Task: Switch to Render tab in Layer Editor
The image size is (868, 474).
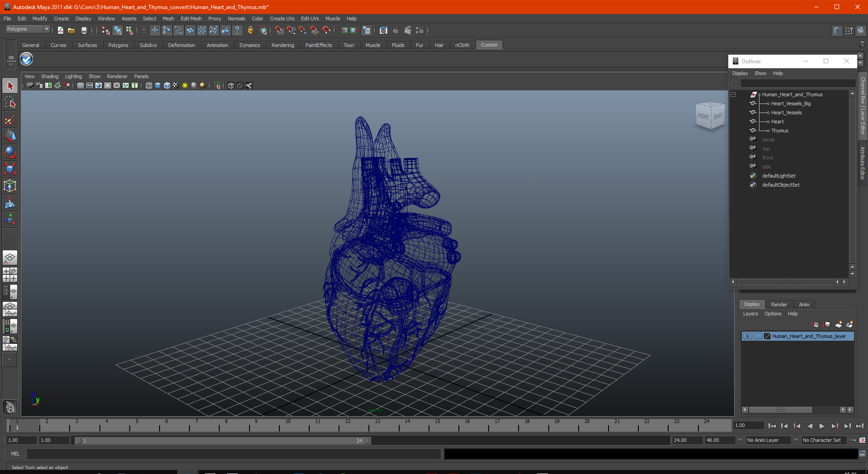Action: click(779, 305)
